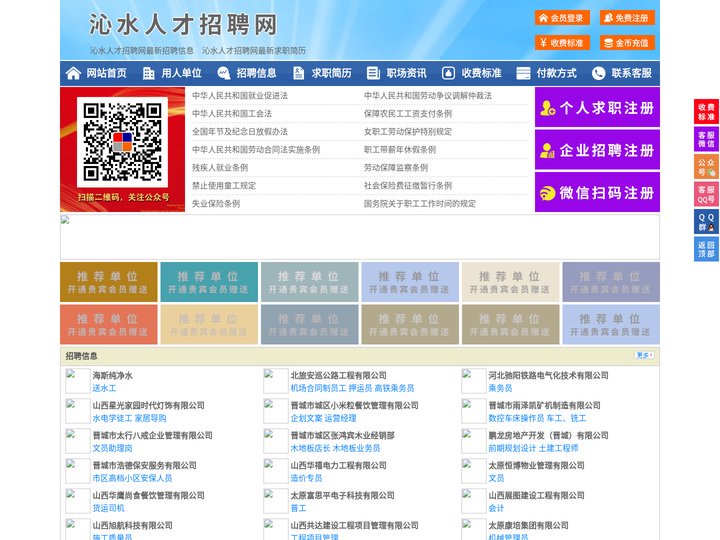This screenshot has width=720, height=540.
Task: Click the chat icon beside 招聘信息 nav
Action: 224,73
